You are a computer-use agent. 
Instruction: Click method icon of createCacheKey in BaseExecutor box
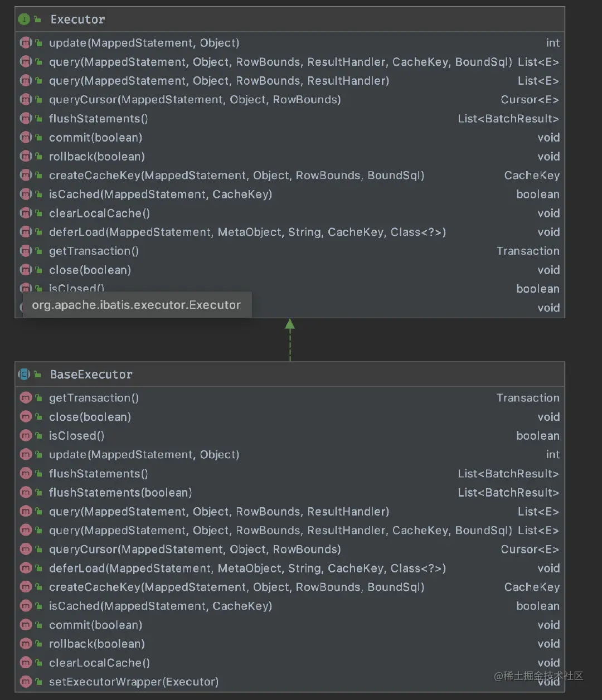(26, 587)
